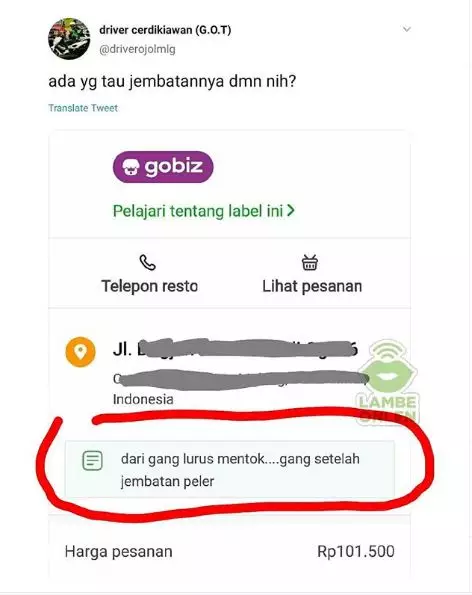Tap the phone handset icon

[148, 262]
